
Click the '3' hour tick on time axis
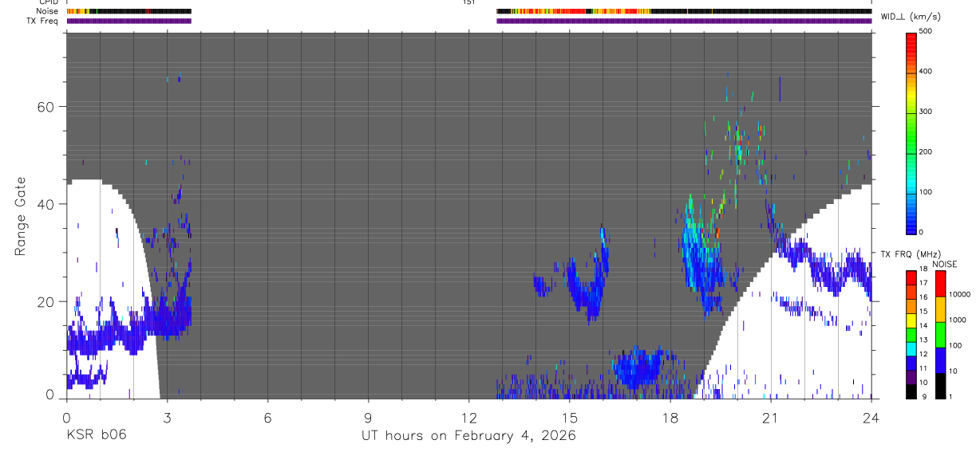click(x=167, y=417)
